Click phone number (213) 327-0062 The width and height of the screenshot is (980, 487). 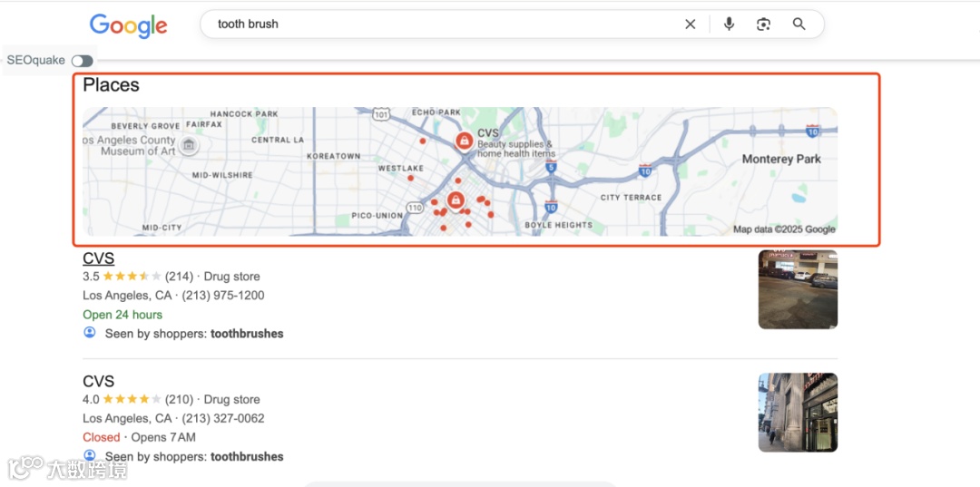(223, 418)
